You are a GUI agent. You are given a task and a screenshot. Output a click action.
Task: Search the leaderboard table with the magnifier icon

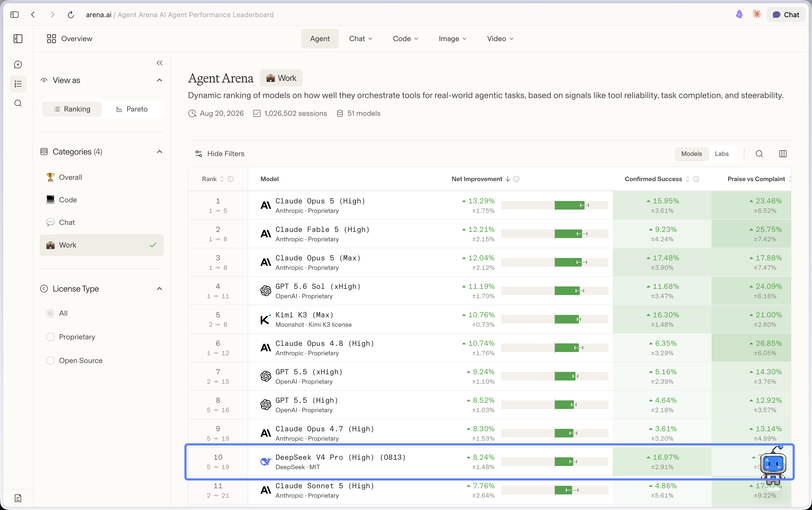pyautogui.click(x=759, y=154)
